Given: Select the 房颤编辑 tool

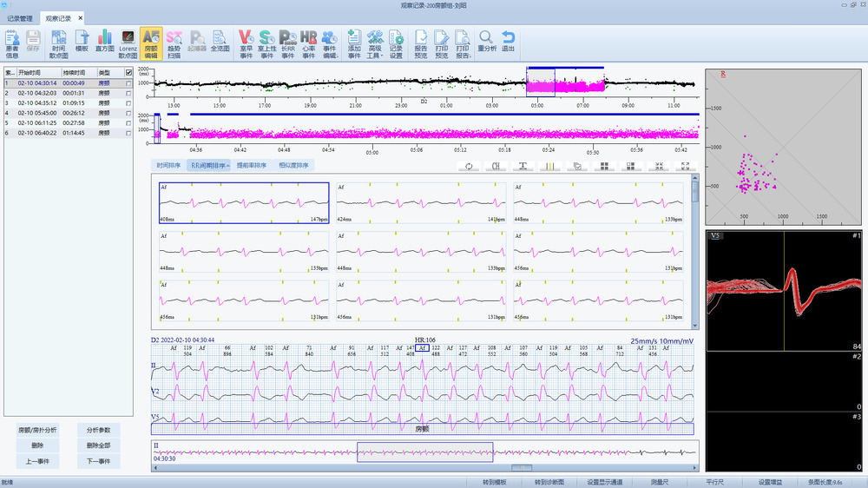Looking at the screenshot, I should [150, 43].
